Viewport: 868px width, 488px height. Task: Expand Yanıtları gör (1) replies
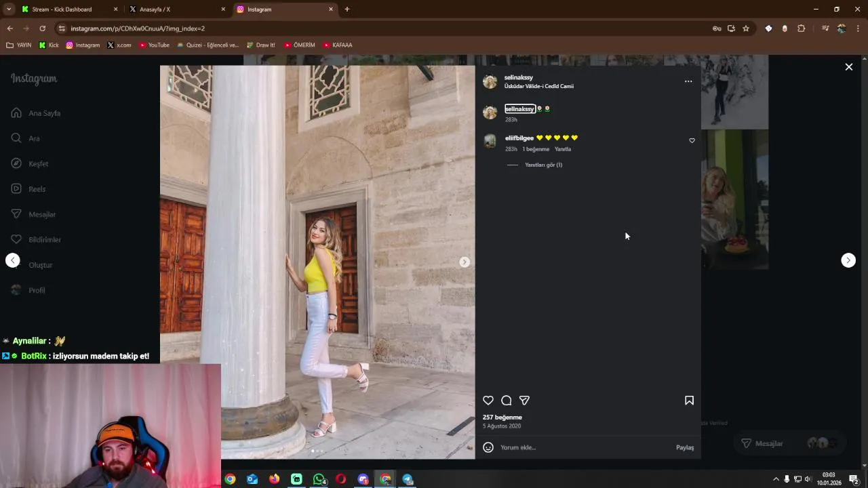(543, 165)
